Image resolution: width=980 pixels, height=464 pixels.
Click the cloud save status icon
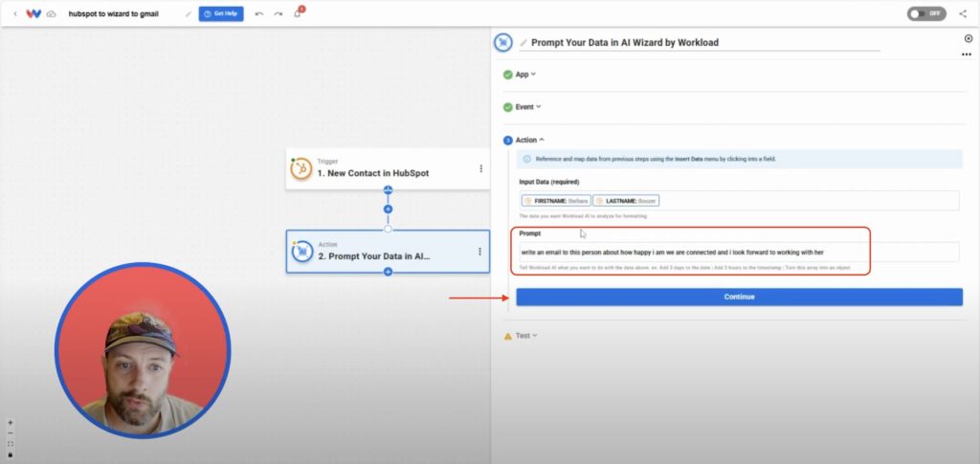(x=51, y=13)
